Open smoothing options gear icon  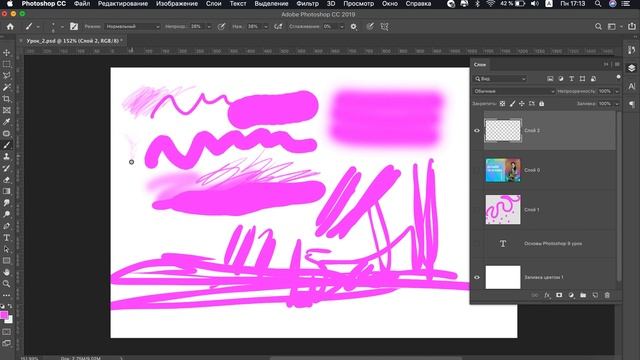[x=353, y=27]
